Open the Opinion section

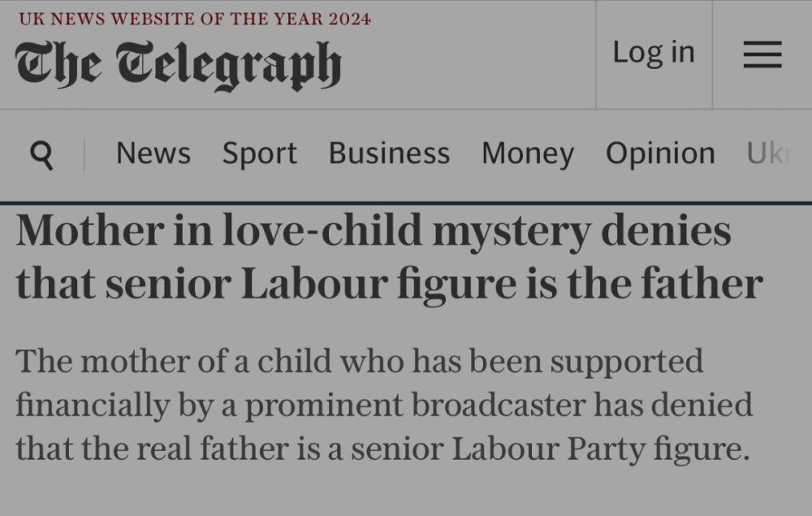point(660,154)
